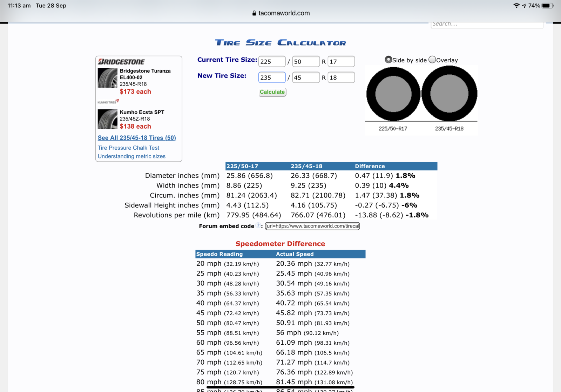Image resolution: width=561 pixels, height=392 pixels.
Task: Open the Tire Pressure Chalk Test link
Action: pos(128,148)
